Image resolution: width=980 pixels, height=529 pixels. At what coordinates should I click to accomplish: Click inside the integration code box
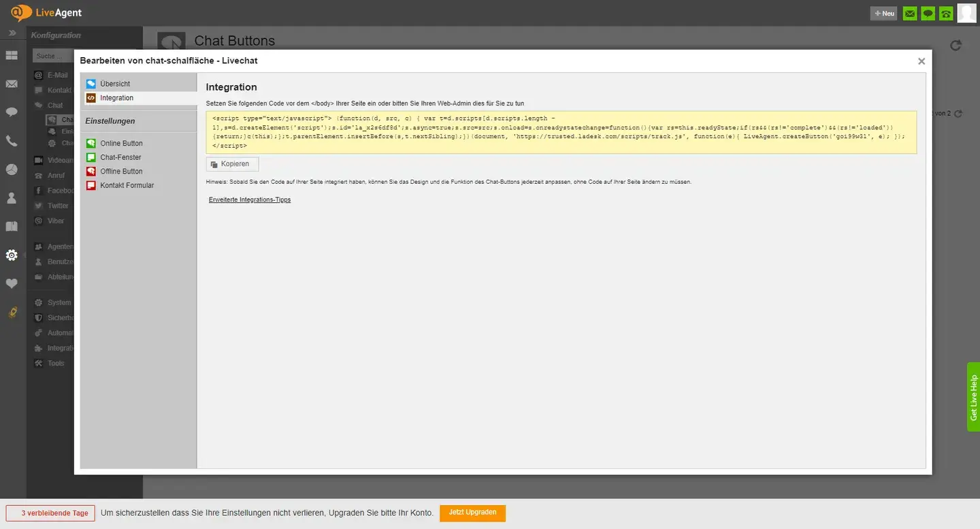[x=561, y=132]
